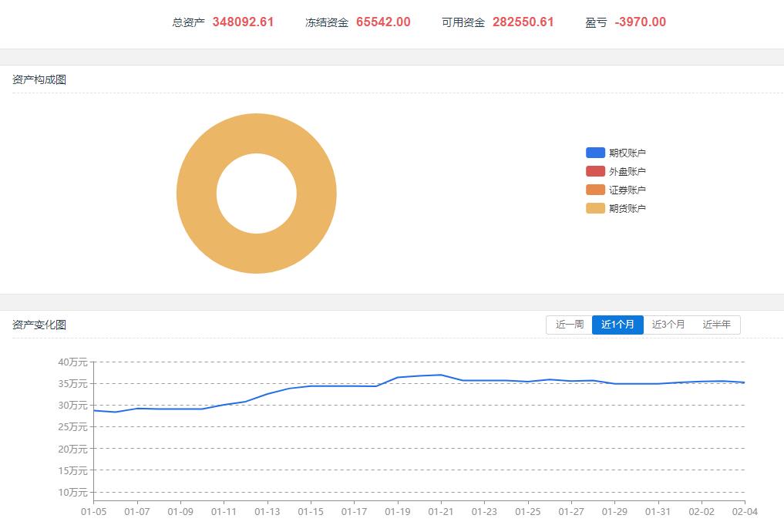
Task: Click the 10万元 y-axis label
Action: 72,492
